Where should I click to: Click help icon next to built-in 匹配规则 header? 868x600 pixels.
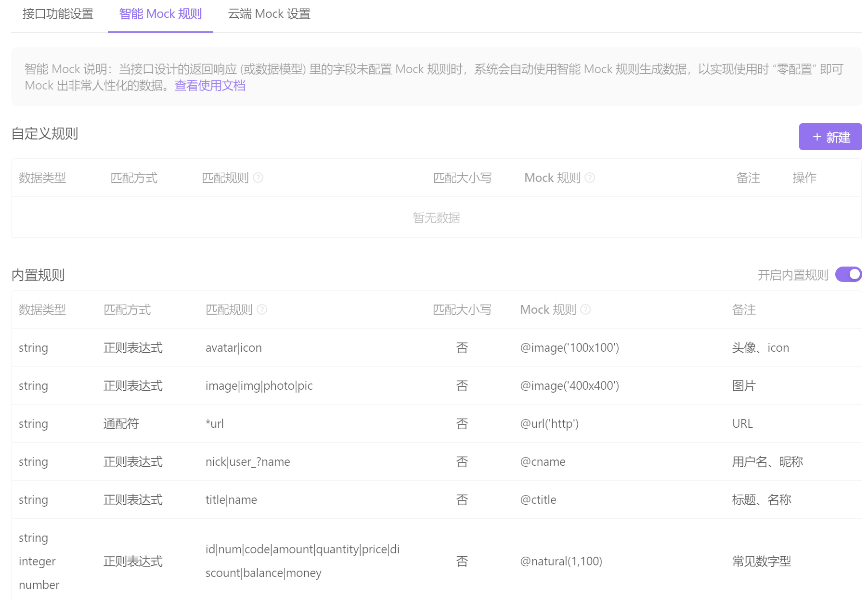tap(261, 310)
